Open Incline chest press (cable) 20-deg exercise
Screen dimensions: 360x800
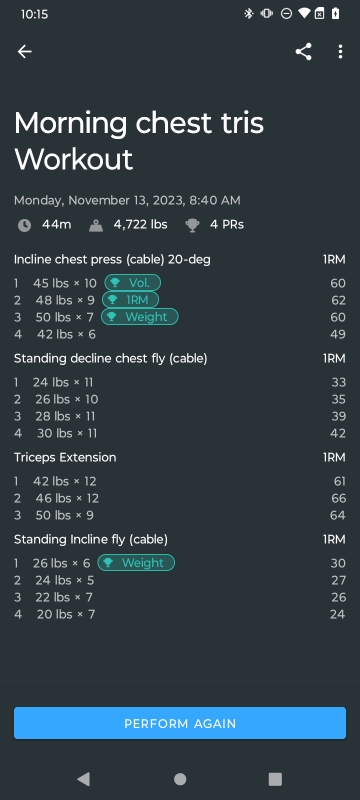pyautogui.click(x=112, y=260)
